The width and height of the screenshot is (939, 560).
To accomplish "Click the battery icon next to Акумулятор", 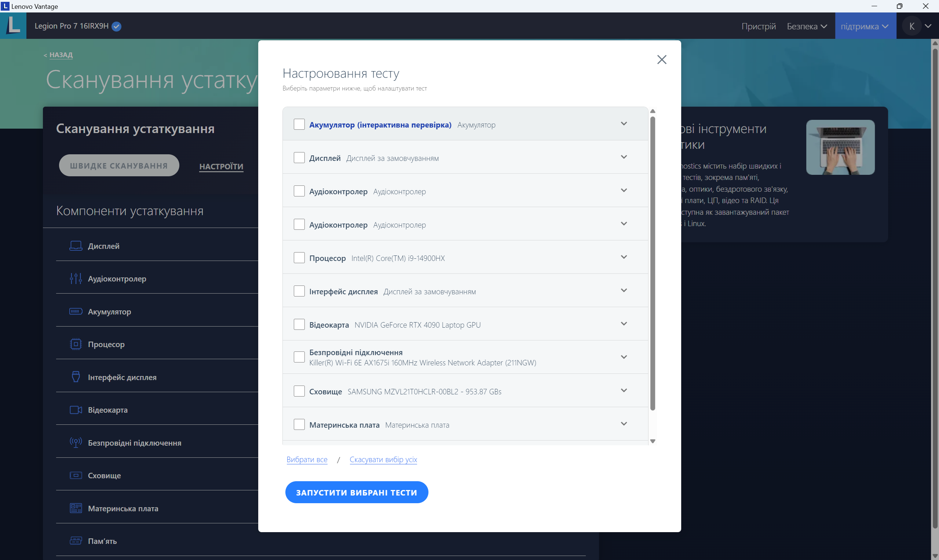I will 76,311.
